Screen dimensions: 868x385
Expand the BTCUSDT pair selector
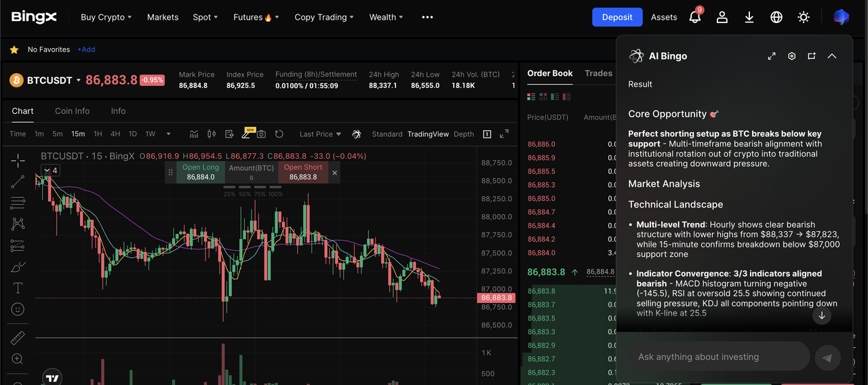78,80
